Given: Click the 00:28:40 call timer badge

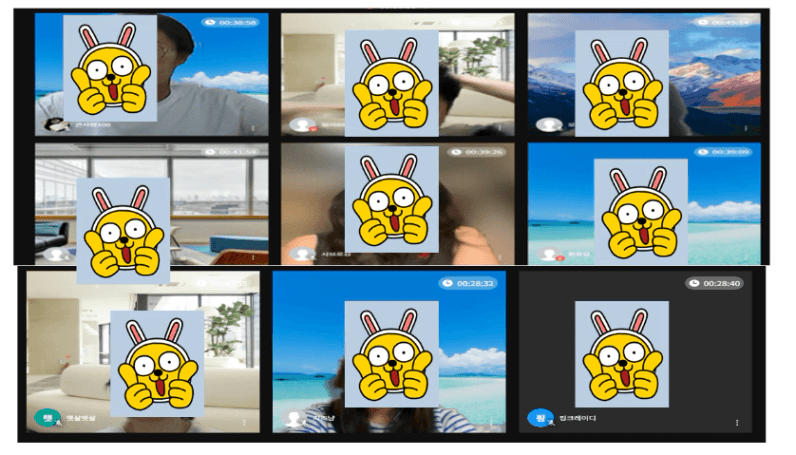Looking at the screenshot, I should 715,283.
